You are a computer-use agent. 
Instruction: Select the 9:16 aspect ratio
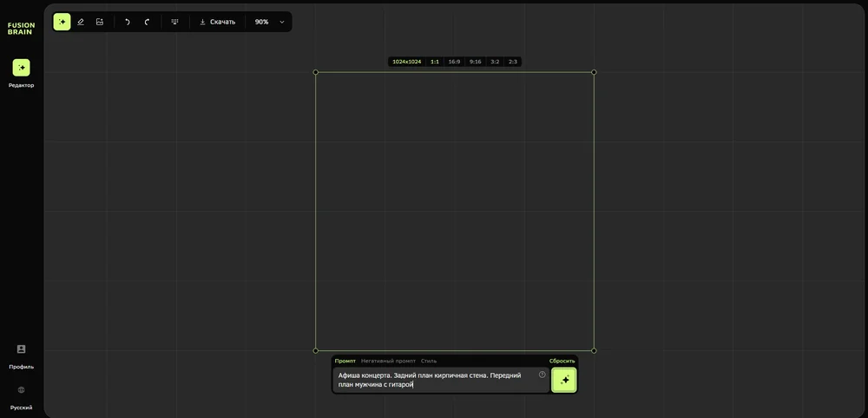pos(475,62)
